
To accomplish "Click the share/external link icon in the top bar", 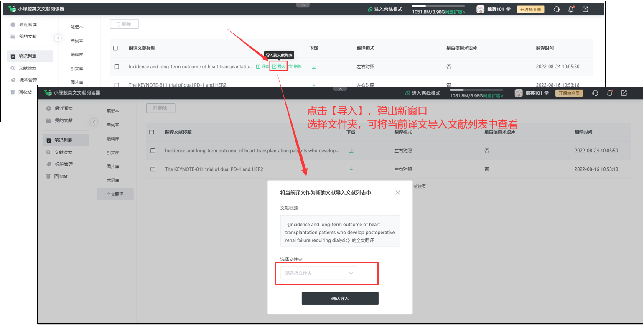I will pyautogui.click(x=586, y=9).
